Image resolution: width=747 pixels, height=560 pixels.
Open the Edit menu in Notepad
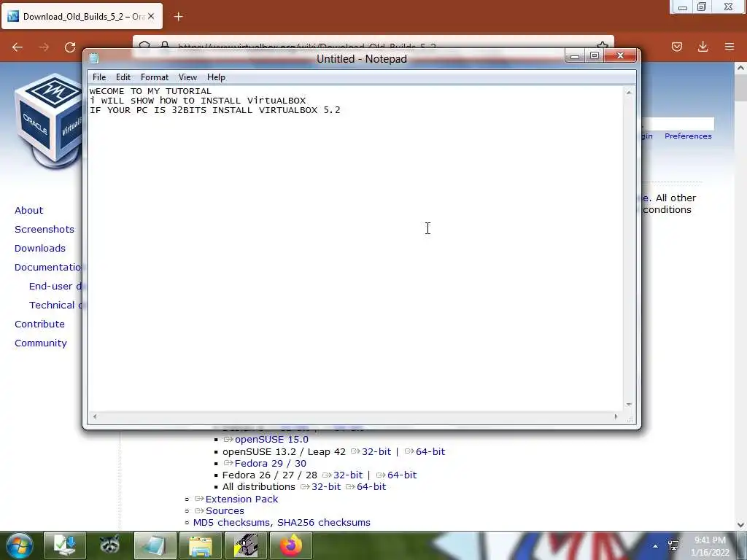123,77
